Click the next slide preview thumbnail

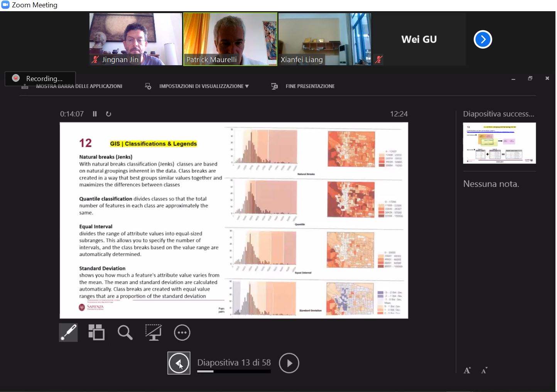[x=499, y=143]
